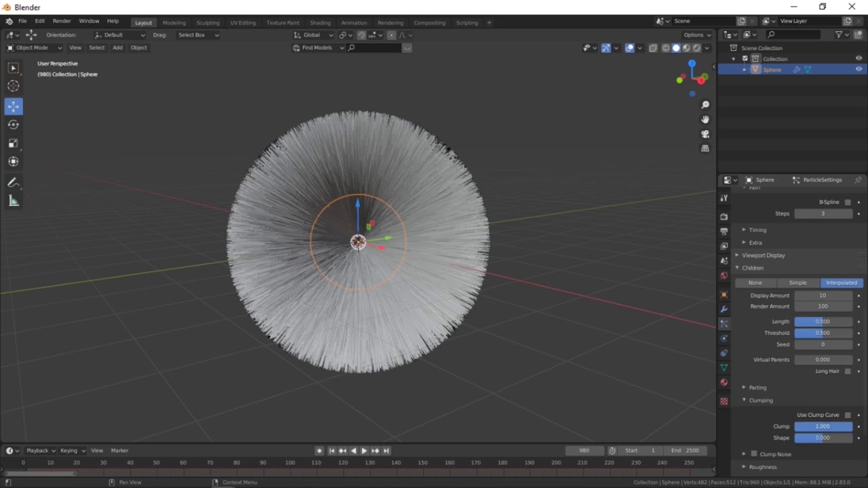
Task: Activate the Scale tool
Action: pos(14,143)
